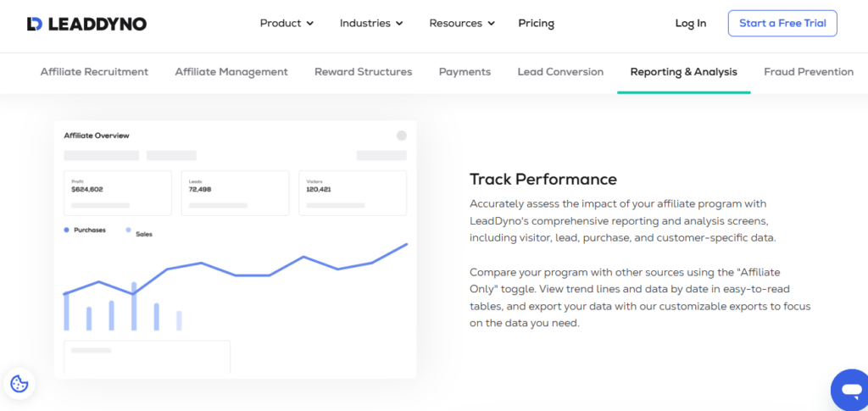The width and height of the screenshot is (868, 411).
Task: Select the Reward Structures tab
Action: click(x=363, y=72)
